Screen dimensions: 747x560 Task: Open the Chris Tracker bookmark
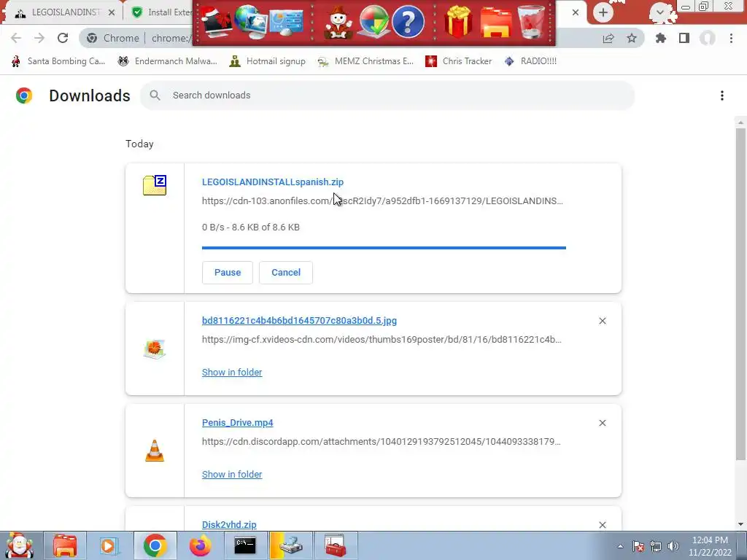[458, 61]
